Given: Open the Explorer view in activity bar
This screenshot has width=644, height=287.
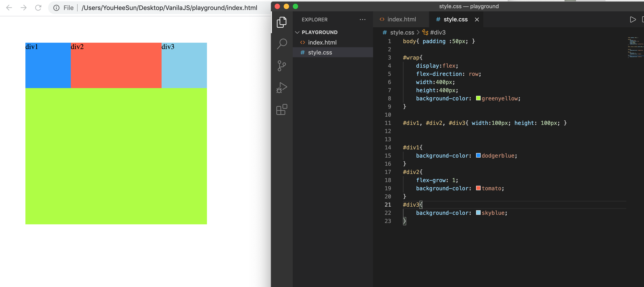Looking at the screenshot, I should (282, 22).
